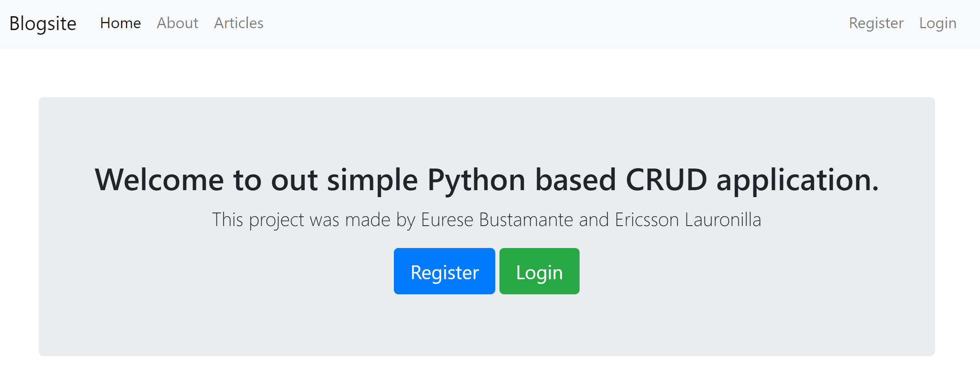The height and width of the screenshot is (383, 980).
Task: Click Login in the top navigation bar
Action: click(938, 23)
